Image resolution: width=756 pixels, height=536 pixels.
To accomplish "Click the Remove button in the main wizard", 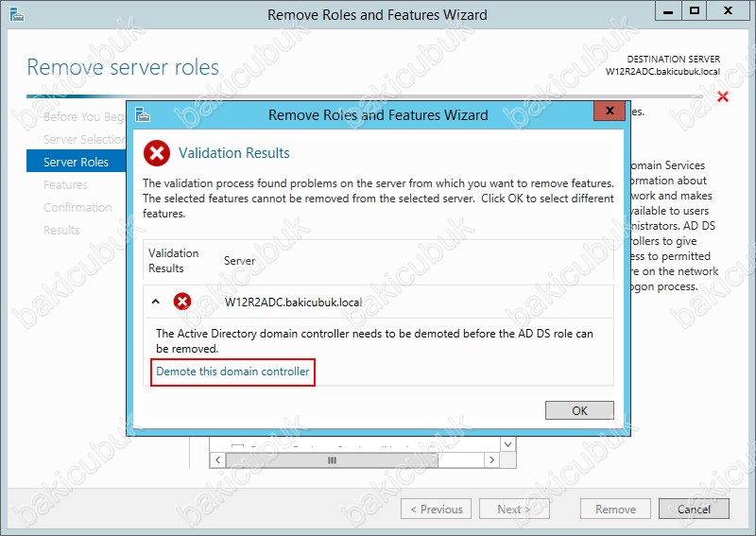I will [615, 509].
